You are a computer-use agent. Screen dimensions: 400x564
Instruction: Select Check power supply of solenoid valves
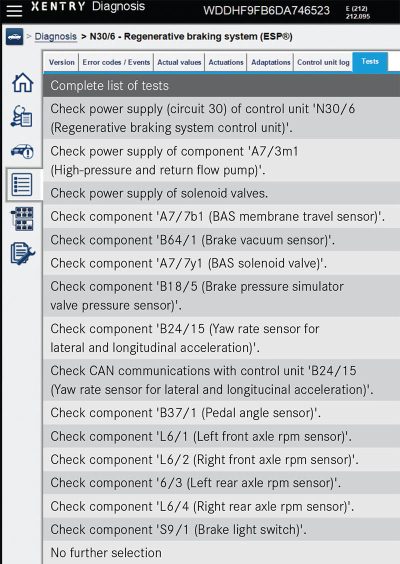click(x=221, y=193)
